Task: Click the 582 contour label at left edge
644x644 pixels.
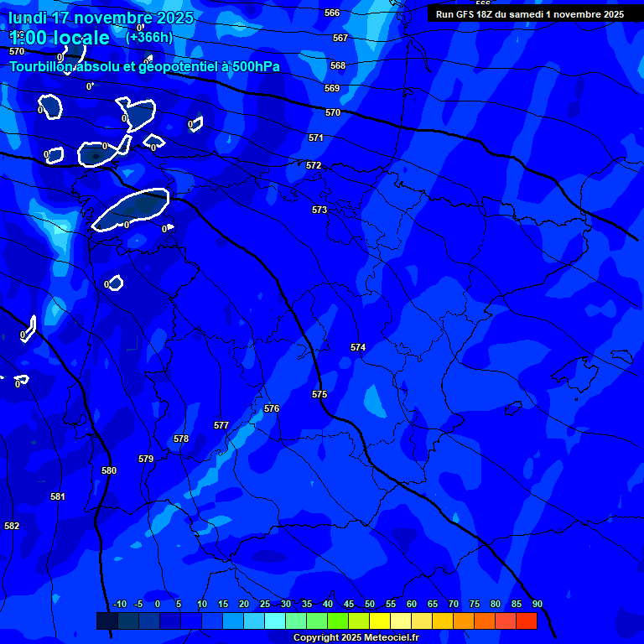Action: click(x=12, y=526)
